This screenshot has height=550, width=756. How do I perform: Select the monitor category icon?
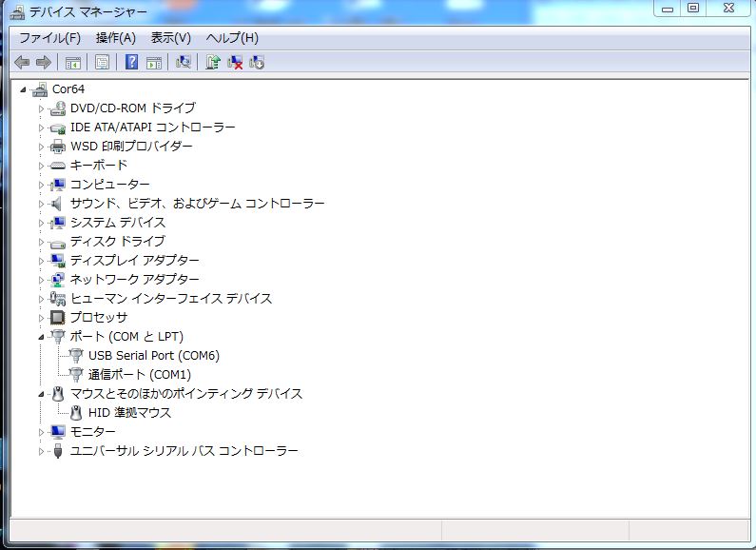58,432
